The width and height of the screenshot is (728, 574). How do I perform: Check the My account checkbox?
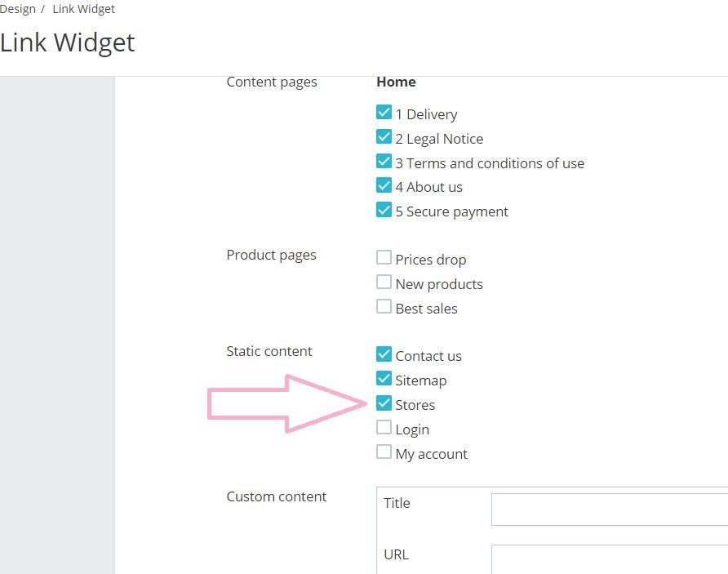pos(384,452)
